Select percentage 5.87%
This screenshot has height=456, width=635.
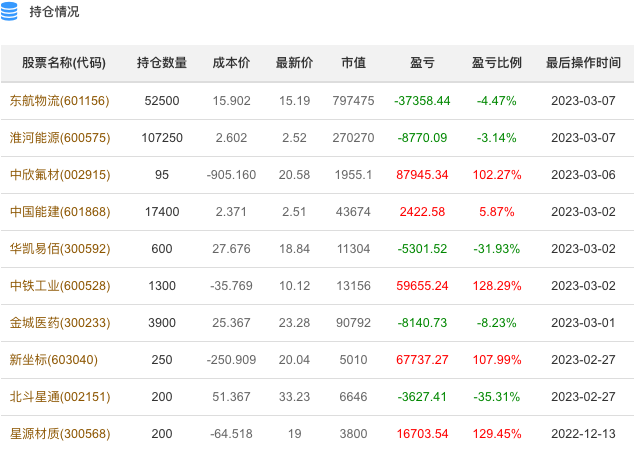pyautogui.click(x=497, y=211)
